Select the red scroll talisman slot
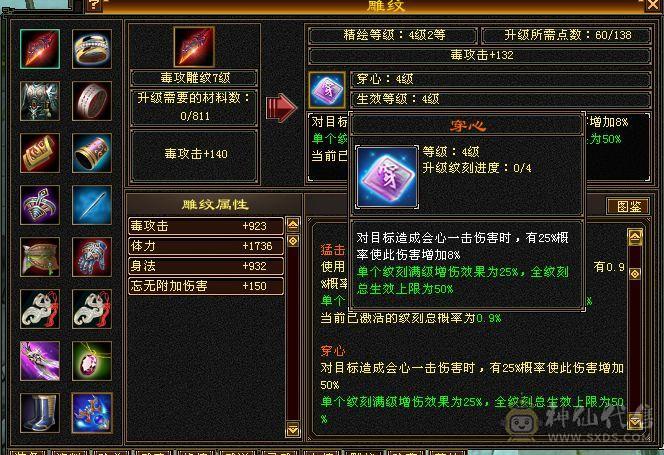Screen dimensions: 664x455 point(40,153)
